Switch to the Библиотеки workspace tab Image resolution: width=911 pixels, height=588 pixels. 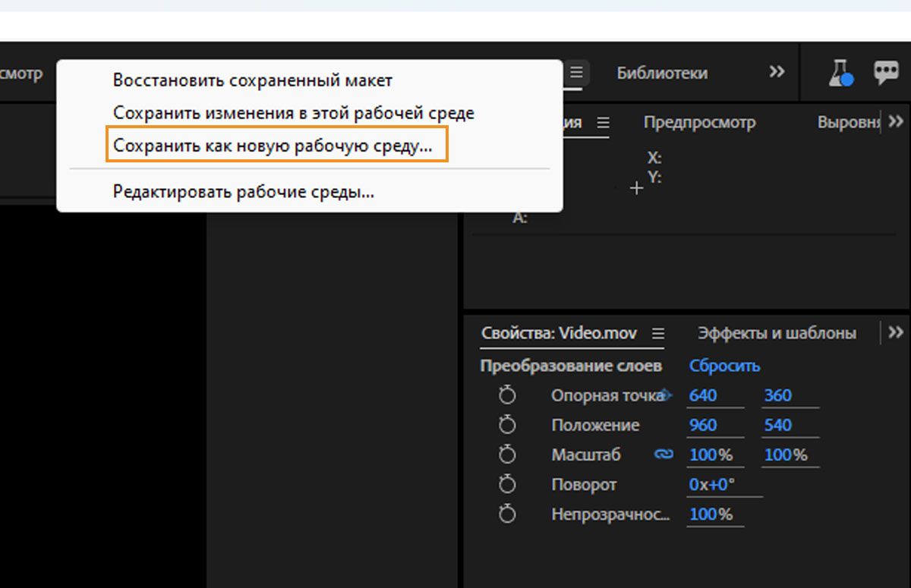[662, 73]
